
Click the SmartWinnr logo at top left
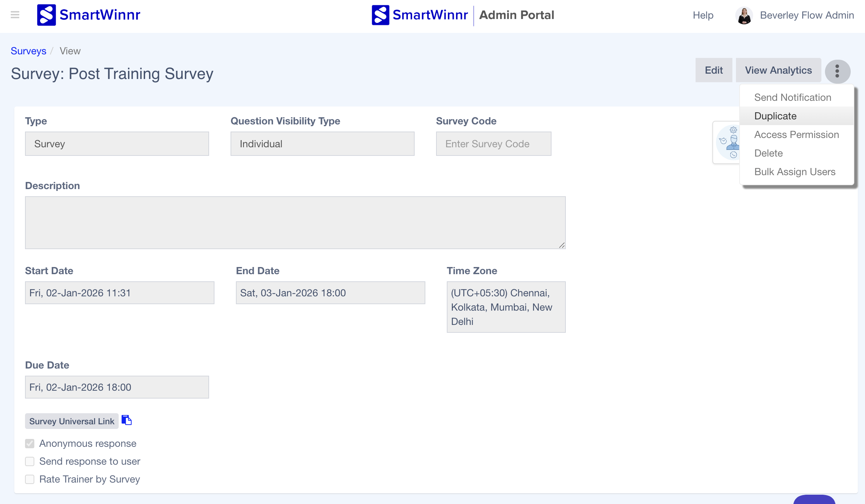pos(89,15)
